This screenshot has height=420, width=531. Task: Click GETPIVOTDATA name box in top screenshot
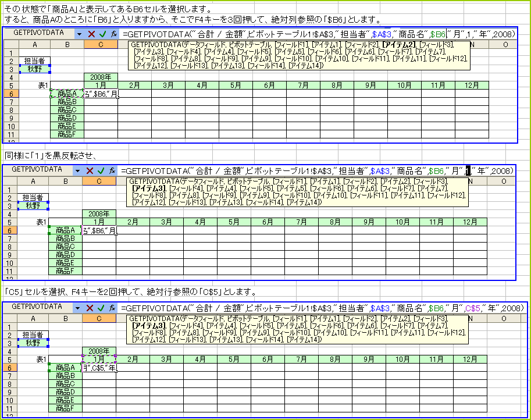[40, 34]
